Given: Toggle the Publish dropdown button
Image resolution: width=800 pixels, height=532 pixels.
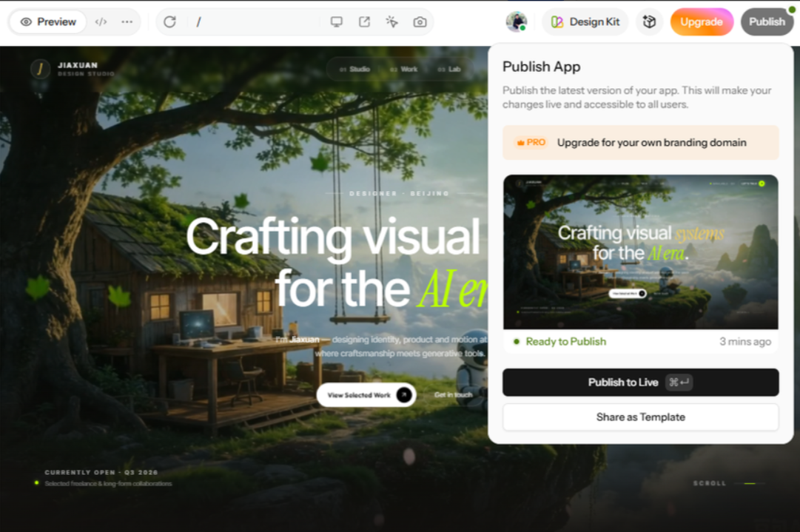Looking at the screenshot, I should [767, 22].
